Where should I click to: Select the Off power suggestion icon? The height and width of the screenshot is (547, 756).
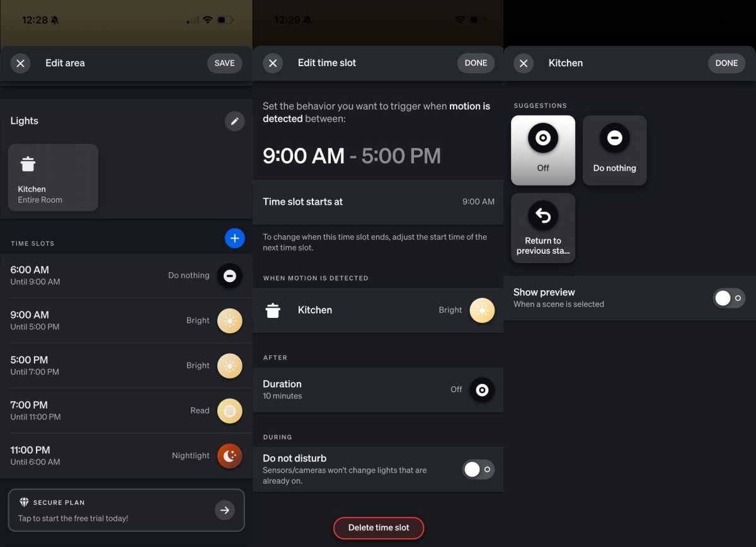542,138
